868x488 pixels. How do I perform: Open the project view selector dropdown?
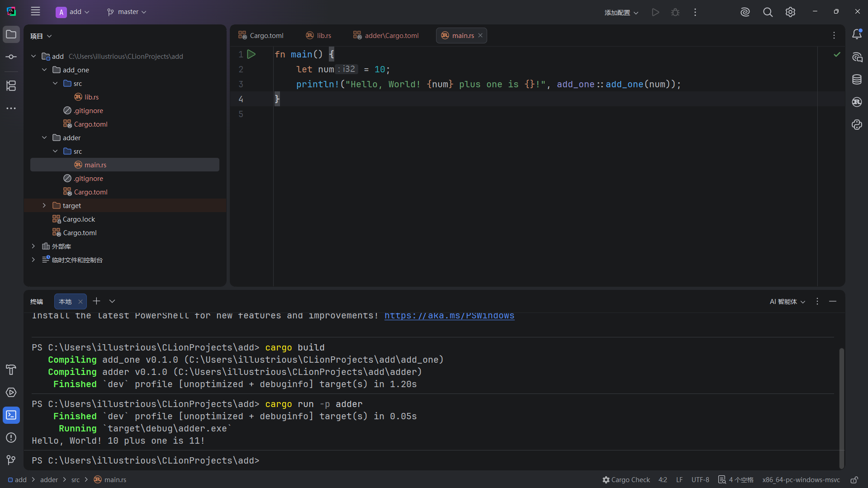pyautogui.click(x=41, y=36)
